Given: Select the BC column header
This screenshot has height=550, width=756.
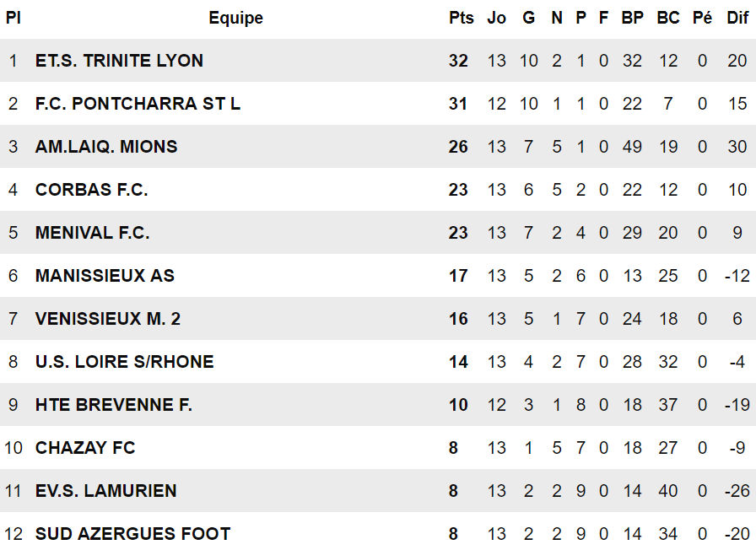Looking at the screenshot, I should click(667, 18).
